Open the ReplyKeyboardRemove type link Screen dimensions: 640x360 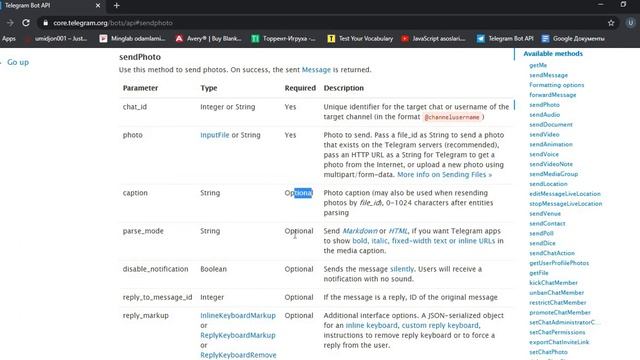click(x=238, y=355)
